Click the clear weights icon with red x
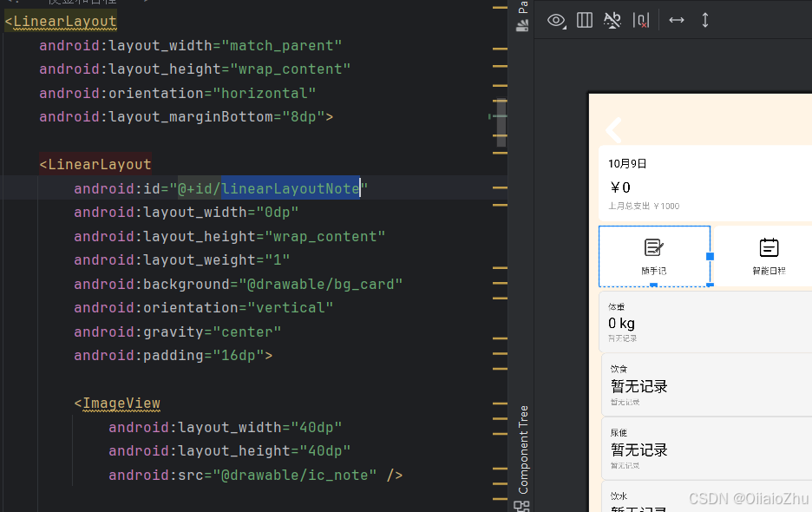This screenshot has width=812, height=512. (641, 20)
